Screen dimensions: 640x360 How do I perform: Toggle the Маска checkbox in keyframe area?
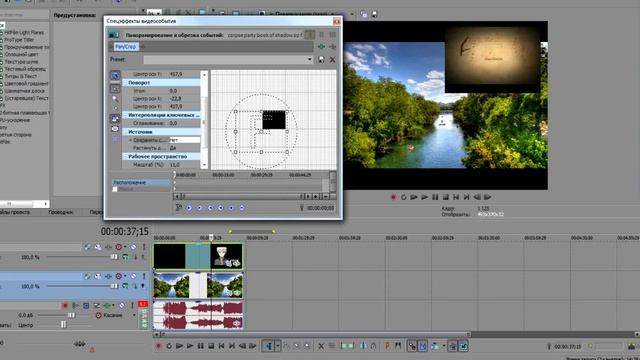click(x=115, y=189)
